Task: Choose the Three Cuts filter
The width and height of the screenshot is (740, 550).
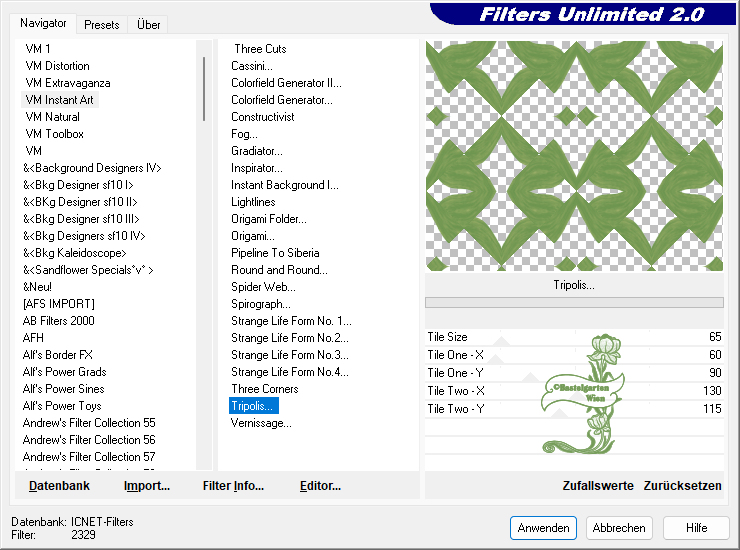Action: (x=260, y=49)
